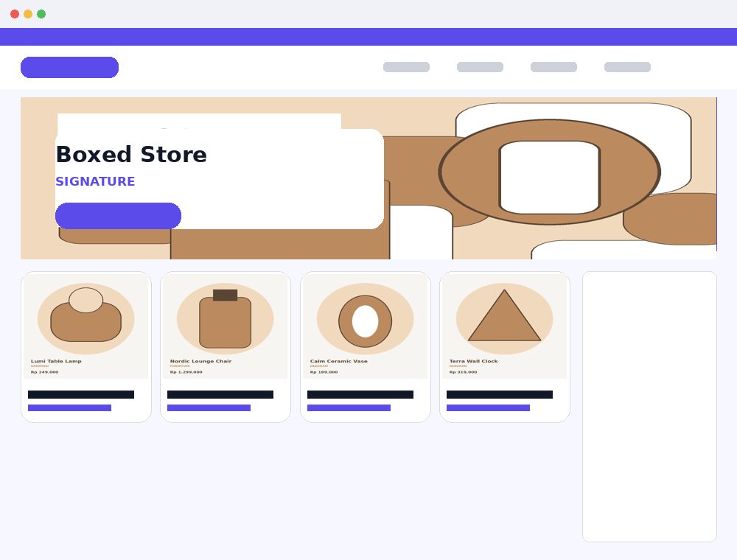Click the 'FURNITURE' category label
Viewport: 737px width, 560px height.
click(x=180, y=366)
